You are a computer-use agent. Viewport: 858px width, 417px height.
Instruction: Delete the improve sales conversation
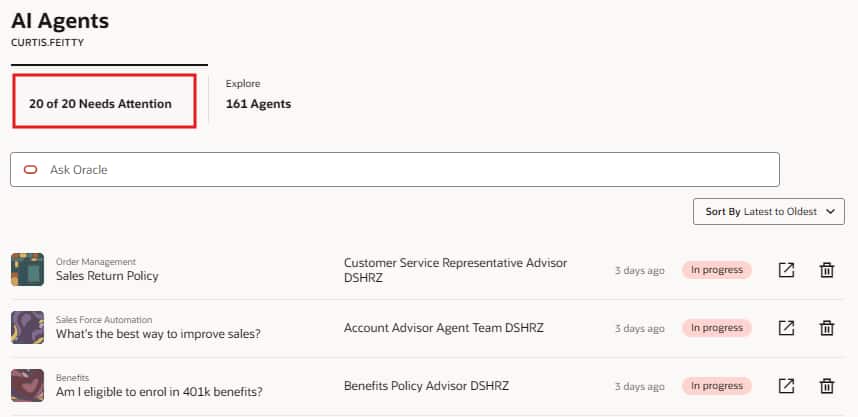pos(827,328)
